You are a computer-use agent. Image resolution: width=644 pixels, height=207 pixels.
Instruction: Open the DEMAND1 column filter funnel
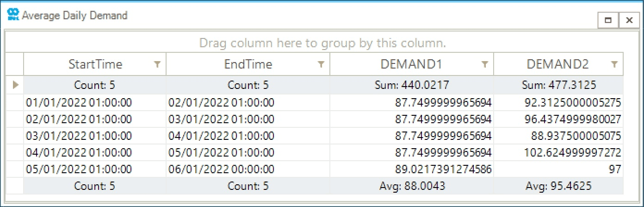point(484,65)
